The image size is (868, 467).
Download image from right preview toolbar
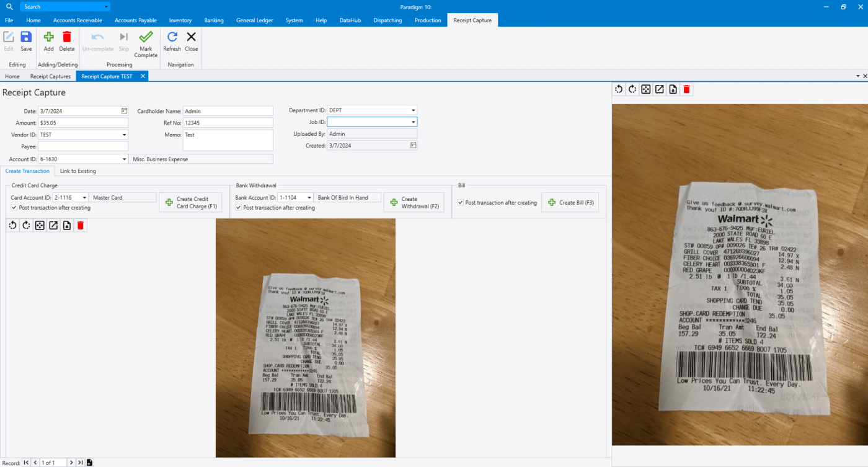click(x=673, y=89)
